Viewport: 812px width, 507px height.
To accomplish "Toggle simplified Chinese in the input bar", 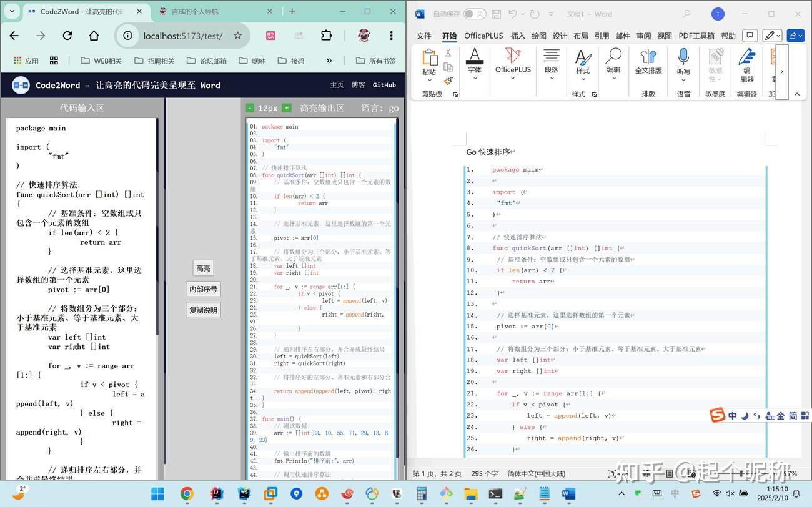I will pos(793,416).
